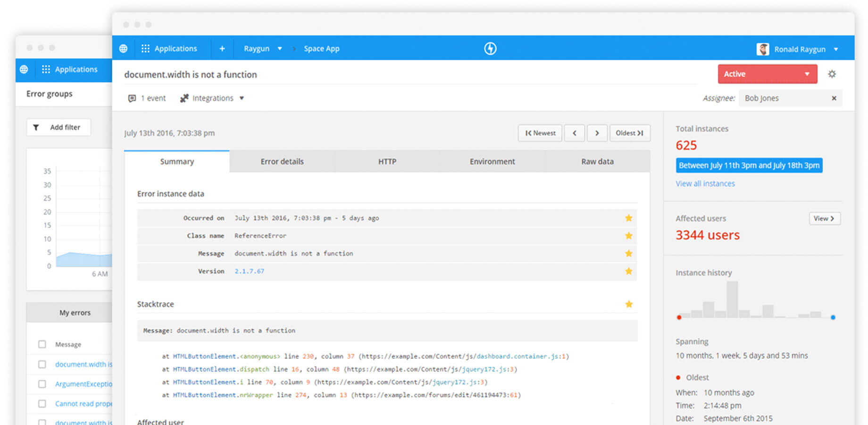Check the checkbox beside ArgumentException error

point(42,384)
